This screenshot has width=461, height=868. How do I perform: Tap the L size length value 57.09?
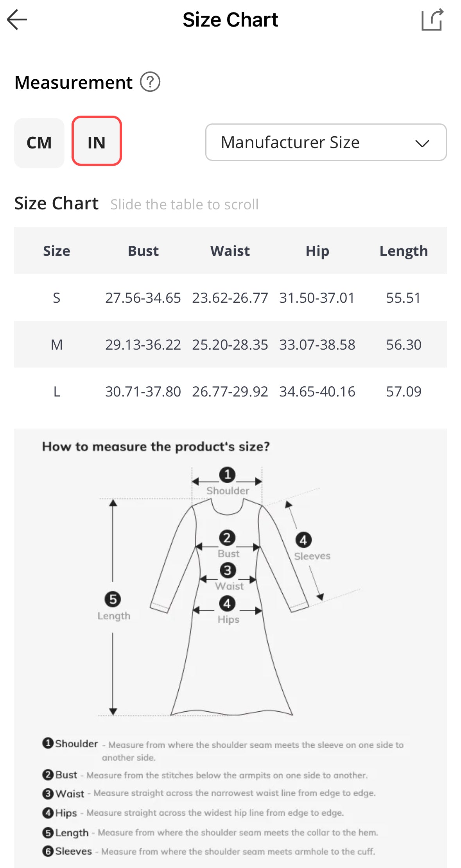coord(404,391)
